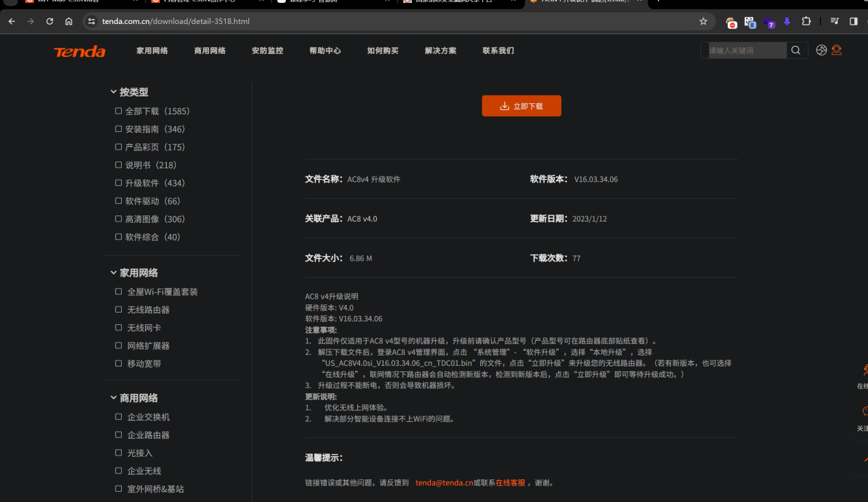Screen dimensions: 868x502
Task: View site information icon in address bar
Action: pos(92,21)
